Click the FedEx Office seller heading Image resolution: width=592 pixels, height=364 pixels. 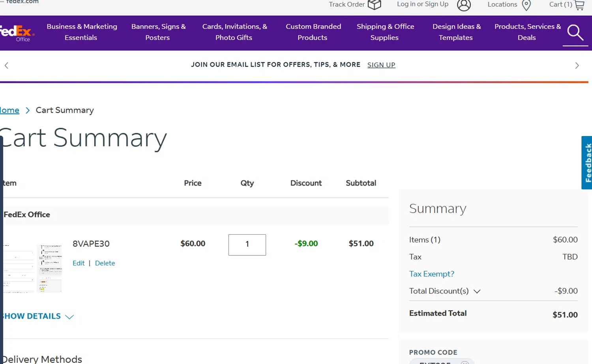pos(27,215)
